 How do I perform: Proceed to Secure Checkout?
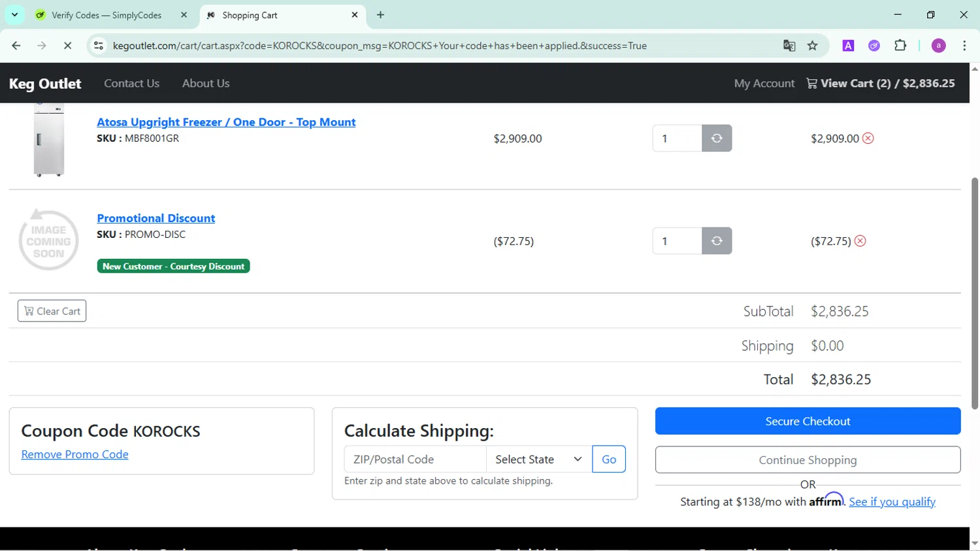(808, 421)
